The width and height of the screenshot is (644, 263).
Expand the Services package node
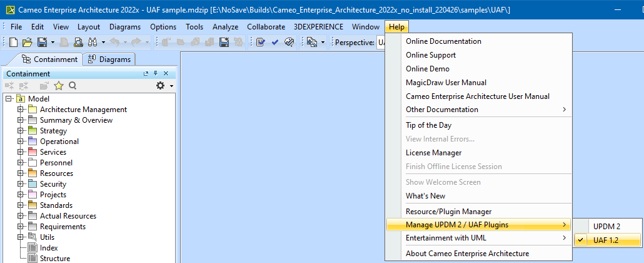coord(20,152)
